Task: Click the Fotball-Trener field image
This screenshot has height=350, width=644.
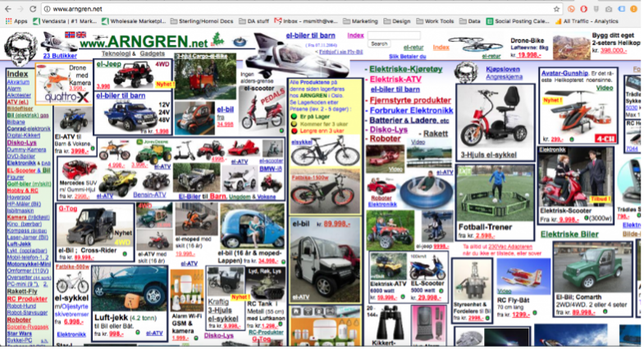Action: tap(495, 193)
